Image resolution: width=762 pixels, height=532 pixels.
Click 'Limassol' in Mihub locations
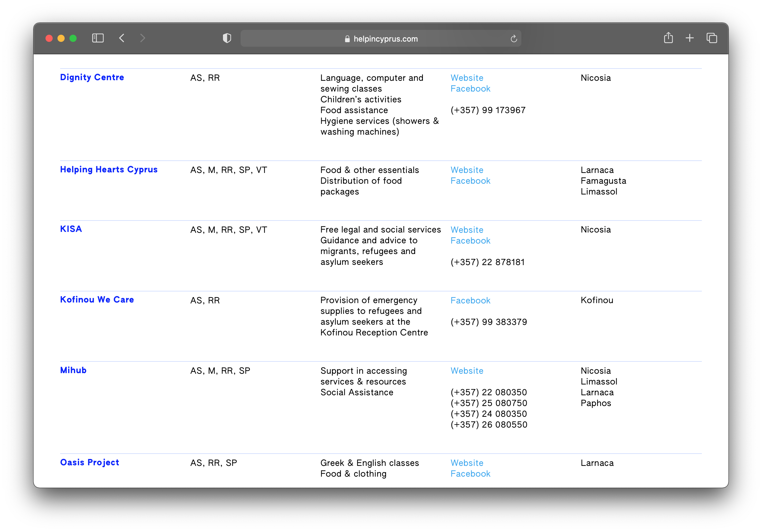(599, 382)
